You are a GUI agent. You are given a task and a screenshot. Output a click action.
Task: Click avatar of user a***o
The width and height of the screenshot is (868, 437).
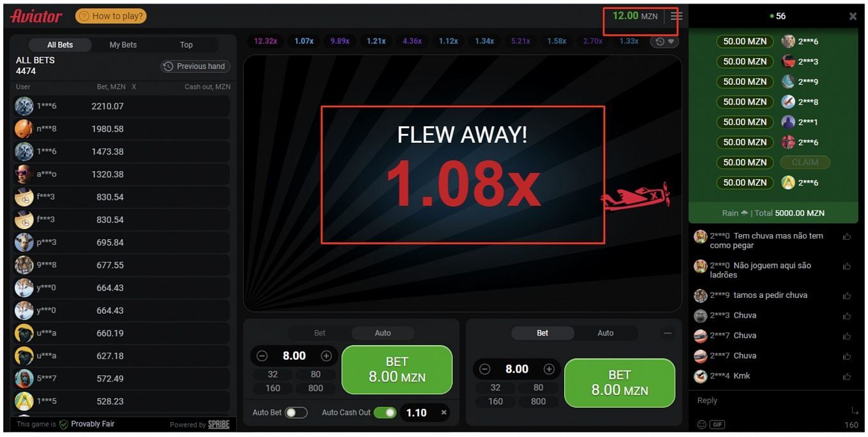24,174
